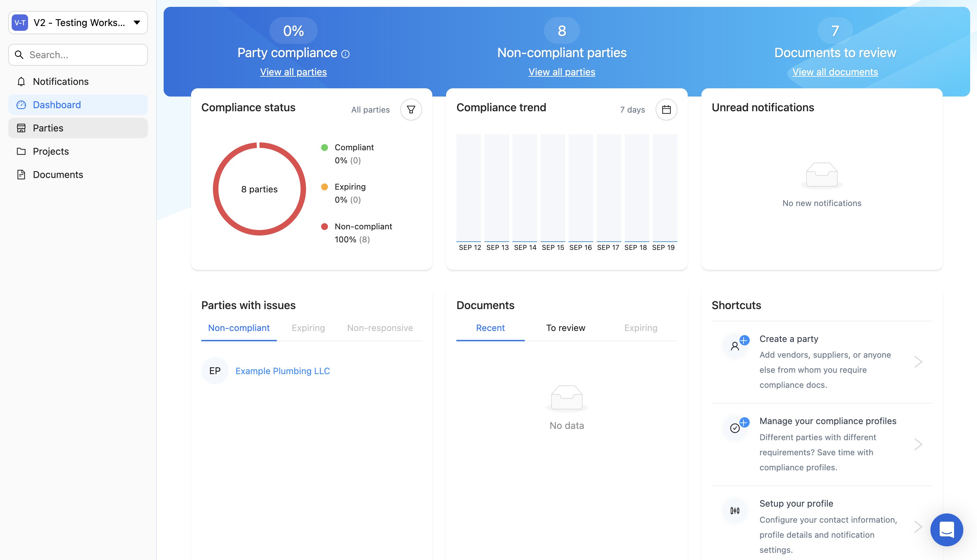This screenshot has height=560, width=977.
Task: Expand the Create a party shortcut chevron
Action: coord(918,361)
